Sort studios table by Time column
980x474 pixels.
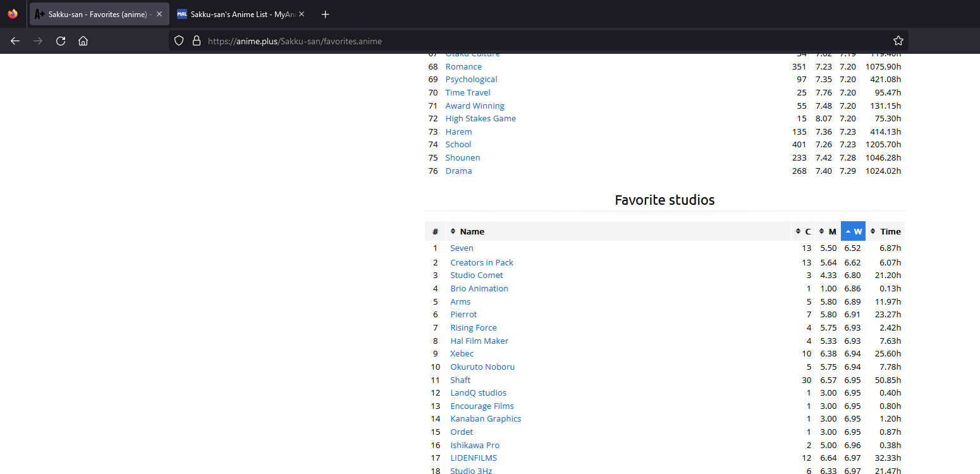click(885, 231)
